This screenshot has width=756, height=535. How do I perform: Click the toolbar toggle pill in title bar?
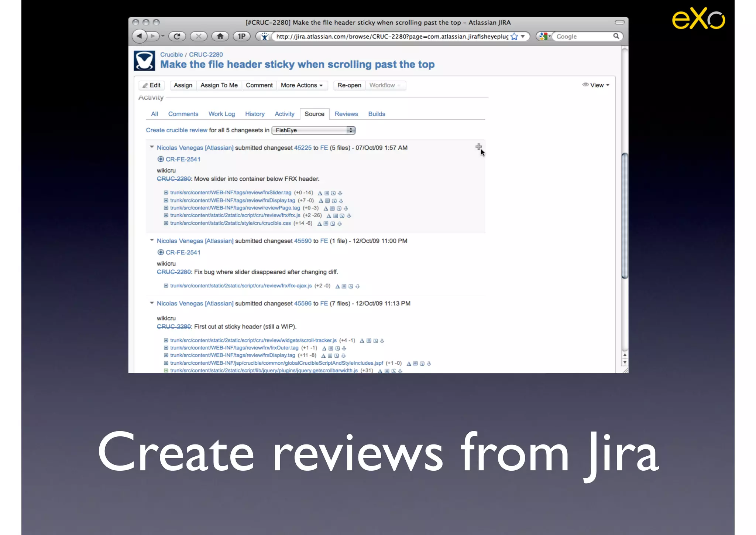point(619,23)
